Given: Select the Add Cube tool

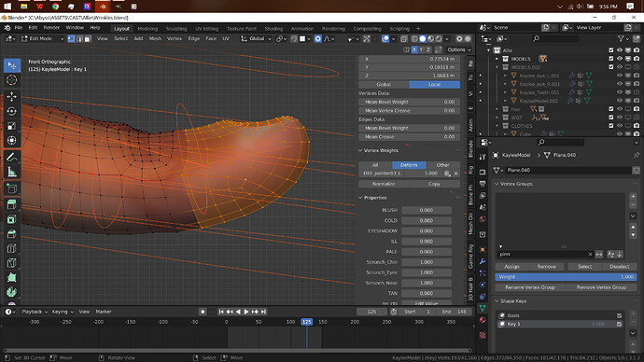Looking at the screenshot, I should [x=11, y=188].
